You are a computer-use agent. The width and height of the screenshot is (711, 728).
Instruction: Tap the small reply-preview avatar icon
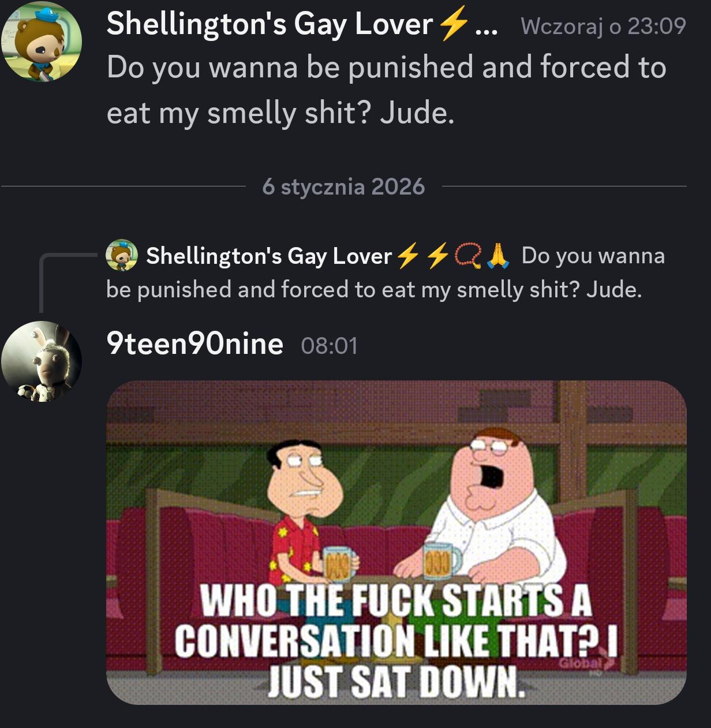point(122,256)
